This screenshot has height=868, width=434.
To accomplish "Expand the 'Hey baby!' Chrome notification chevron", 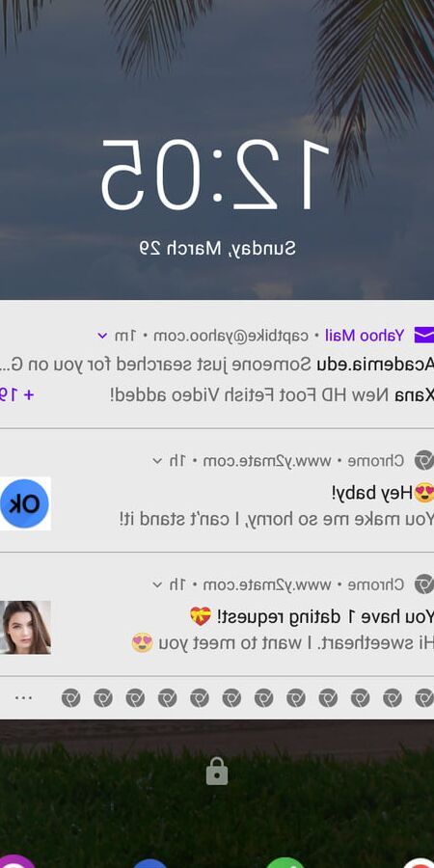I will (157, 461).
